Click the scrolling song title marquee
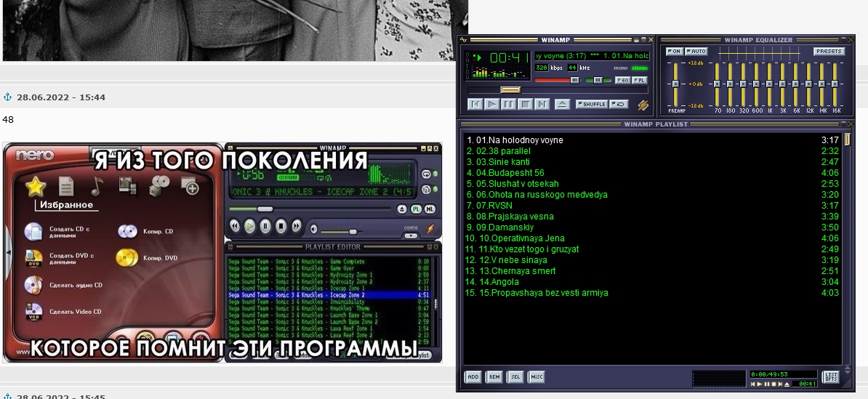This screenshot has height=399, width=868. coord(592,56)
